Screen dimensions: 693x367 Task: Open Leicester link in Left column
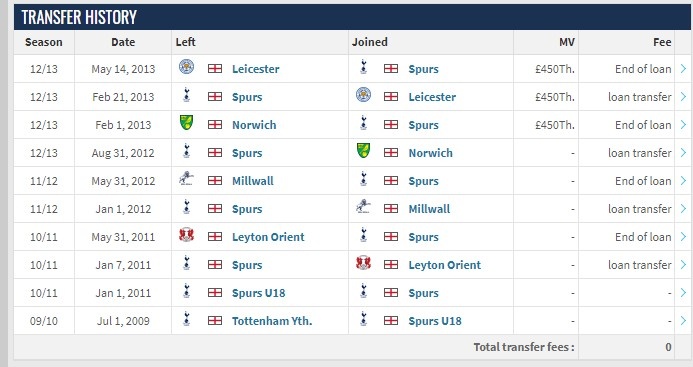pyautogui.click(x=255, y=69)
